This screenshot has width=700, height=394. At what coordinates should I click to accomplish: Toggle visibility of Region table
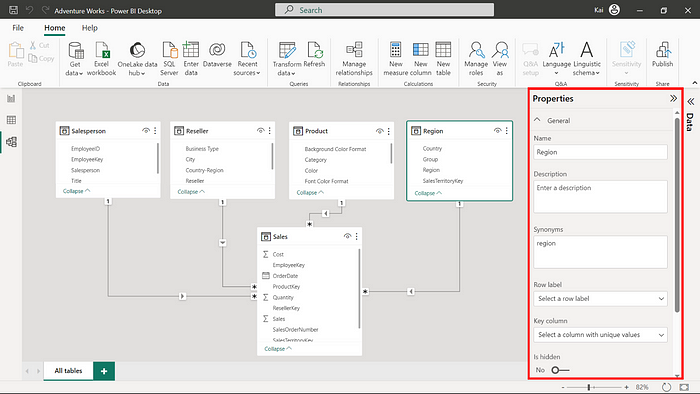(x=497, y=131)
